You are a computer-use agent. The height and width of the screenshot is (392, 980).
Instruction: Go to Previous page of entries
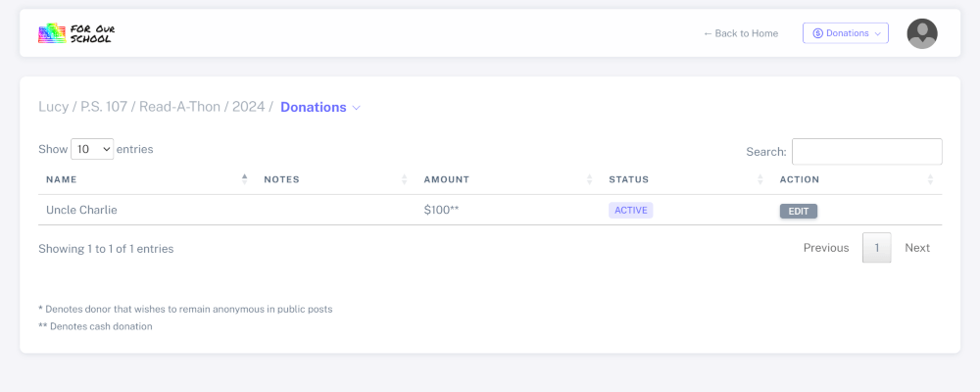[x=825, y=248]
